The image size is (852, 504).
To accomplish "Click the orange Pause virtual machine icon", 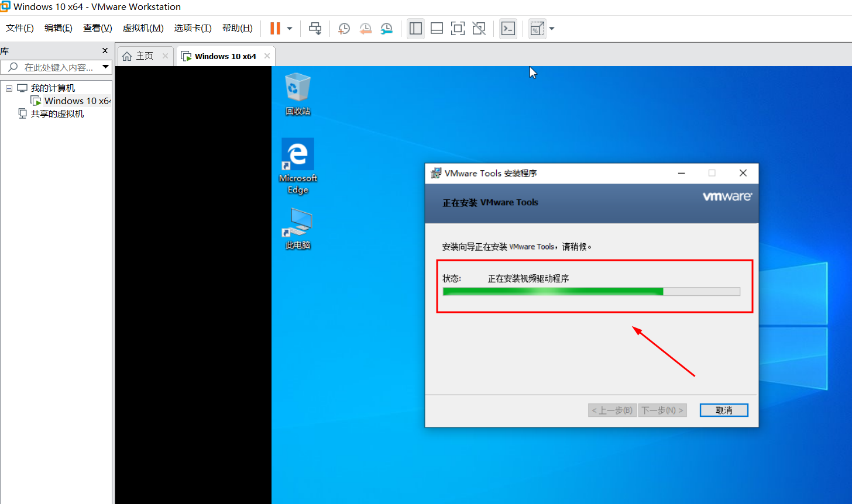I will pyautogui.click(x=275, y=28).
